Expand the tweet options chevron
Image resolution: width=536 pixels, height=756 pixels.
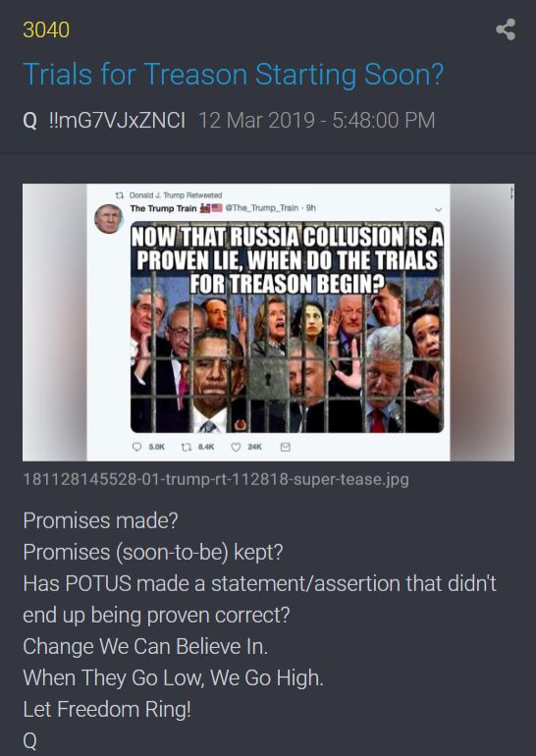438,210
